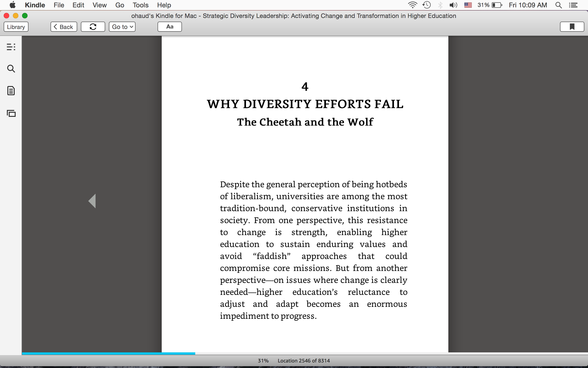The width and height of the screenshot is (588, 368).
Task: Open the Kindle application menu
Action: (35, 5)
